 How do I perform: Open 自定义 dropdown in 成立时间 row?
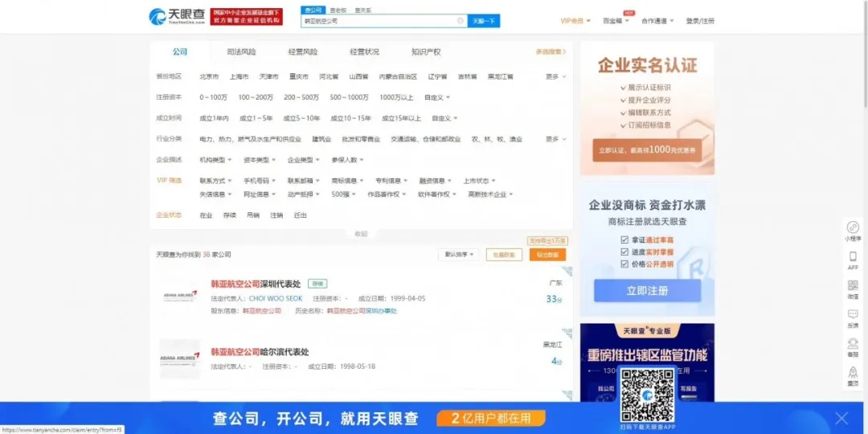pyautogui.click(x=444, y=118)
